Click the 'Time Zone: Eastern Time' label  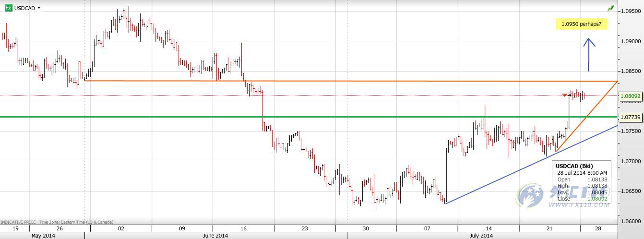click(x=77, y=222)
